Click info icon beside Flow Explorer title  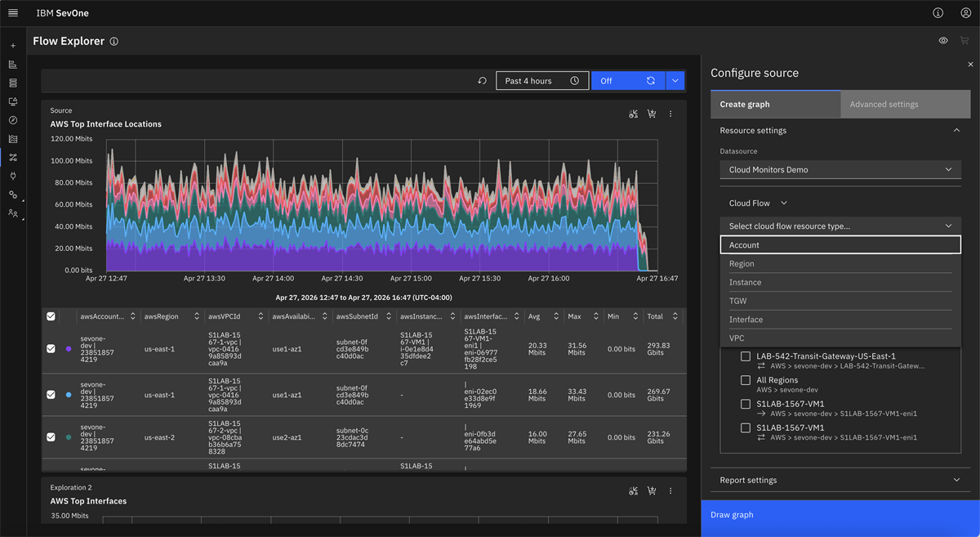pyautogui.click(x=114, y=42)
